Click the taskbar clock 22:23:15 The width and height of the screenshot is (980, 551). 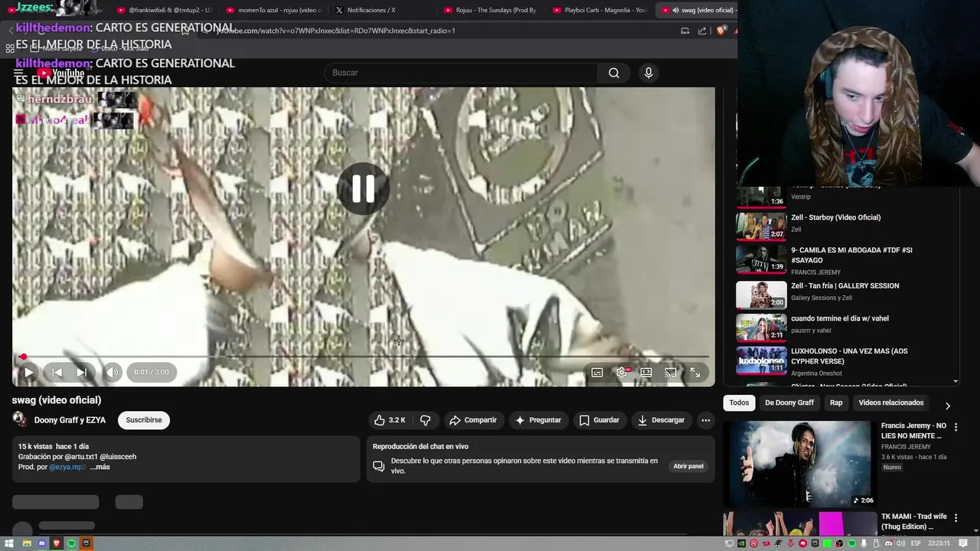pyautogui.click(x=939, y=543)
